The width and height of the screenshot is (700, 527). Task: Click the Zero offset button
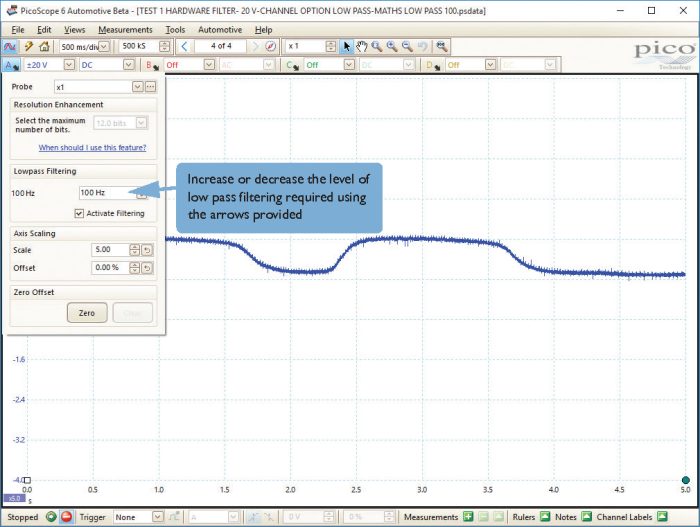pyautogui.click(x=87, y=313)
